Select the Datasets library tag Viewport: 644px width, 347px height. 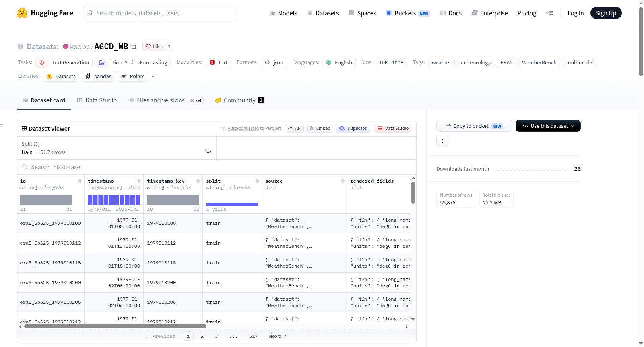pos(61,76)
